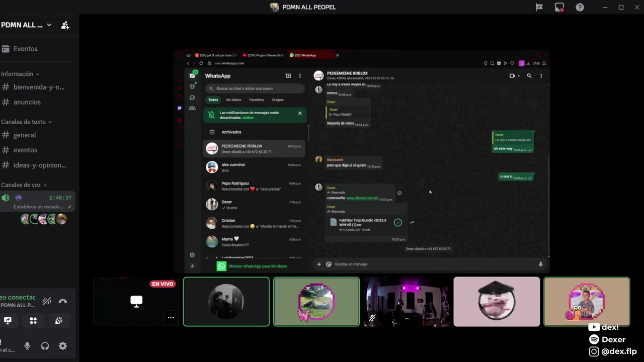Forward the FabFilter file message
The width and height of the screenshot is (644, 362).
tap(412, 222)
